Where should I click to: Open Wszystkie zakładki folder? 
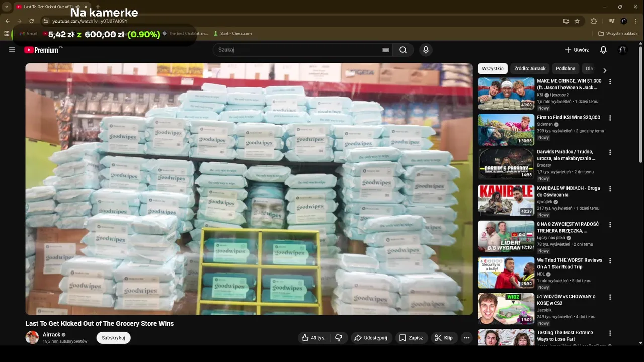(618, 34)
